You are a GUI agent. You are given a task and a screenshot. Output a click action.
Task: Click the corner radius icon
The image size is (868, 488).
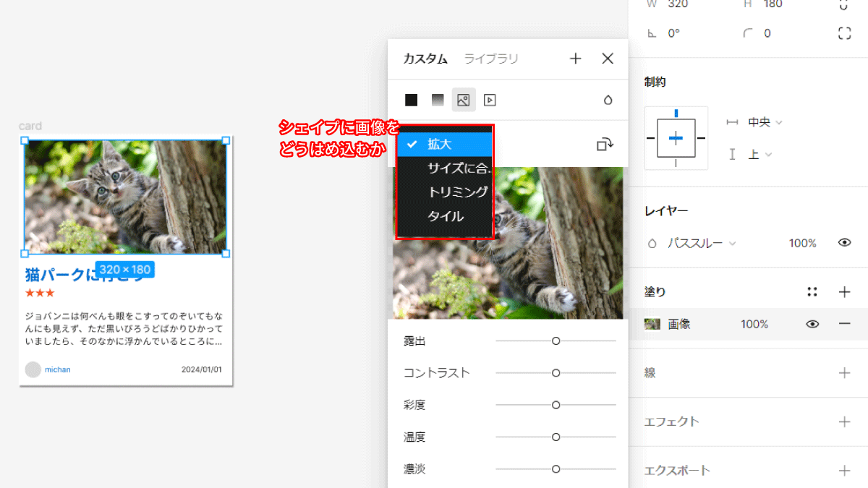click(748, 33)
